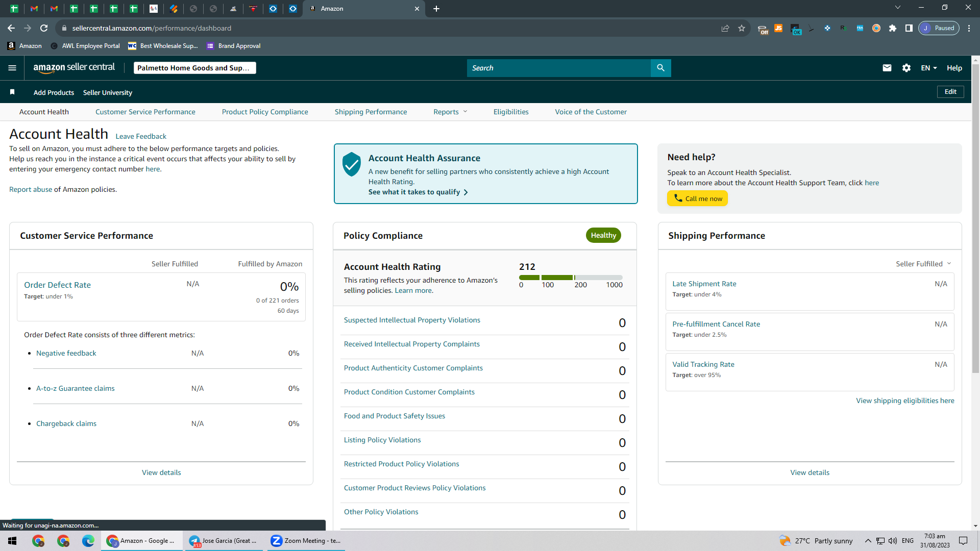Click Add Products in the favorites bar
The width and height of the screenshot is (980, 551).
point(54,92)
